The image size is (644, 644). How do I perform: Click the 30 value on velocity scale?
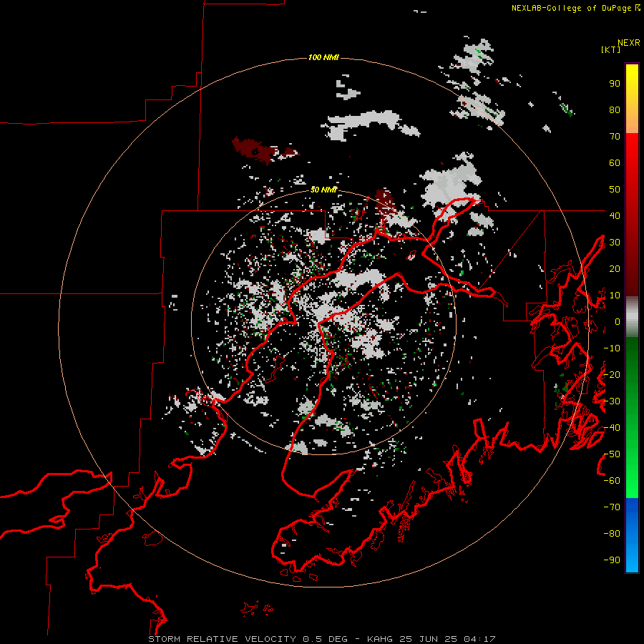point(615,243)
